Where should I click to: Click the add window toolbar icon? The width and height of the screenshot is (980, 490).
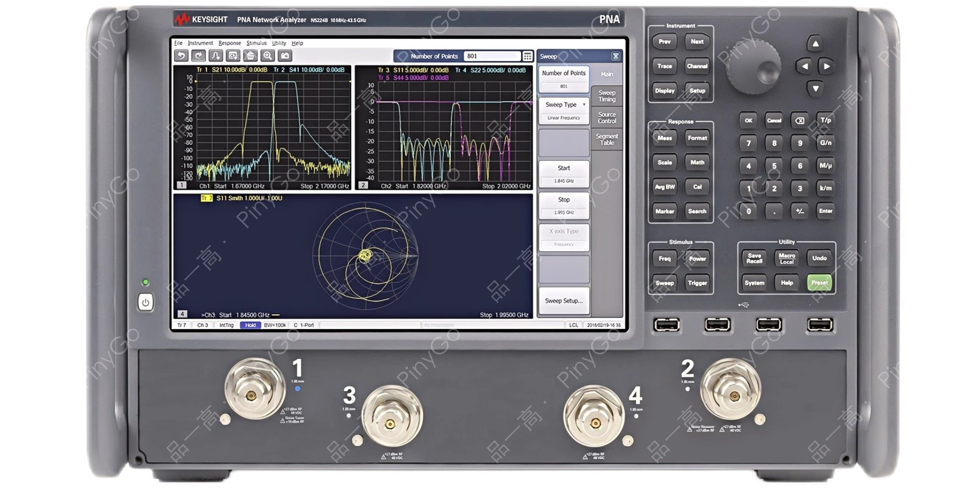(233, 56)
